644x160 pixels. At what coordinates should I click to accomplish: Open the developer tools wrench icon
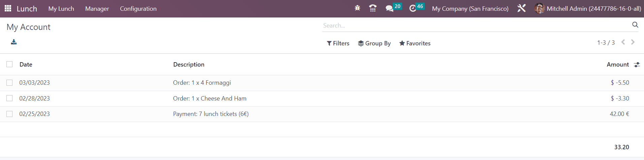click(521, 8)
